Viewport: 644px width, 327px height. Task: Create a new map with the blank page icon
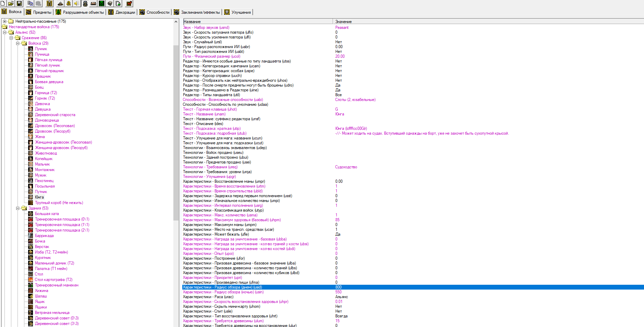tap(3, 3)
